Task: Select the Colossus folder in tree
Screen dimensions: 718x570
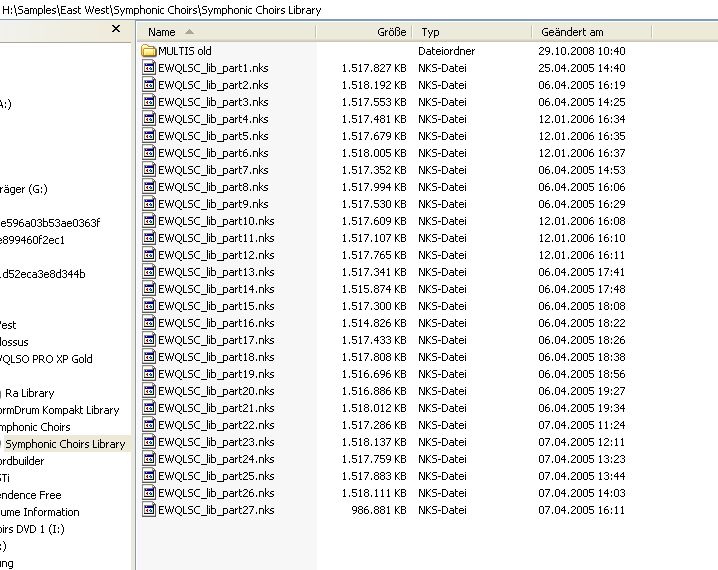Action: (14, 342)
